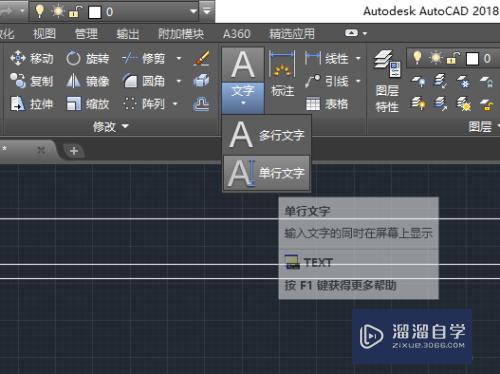This screenshot has width=500, height=374.
Task: Open the quick access toolbar customize menu
Action: pyautogui.click(x=207, y=11)
